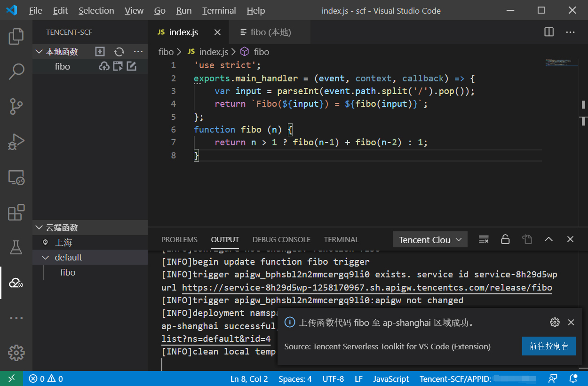Clear the output panel contents

484,239
